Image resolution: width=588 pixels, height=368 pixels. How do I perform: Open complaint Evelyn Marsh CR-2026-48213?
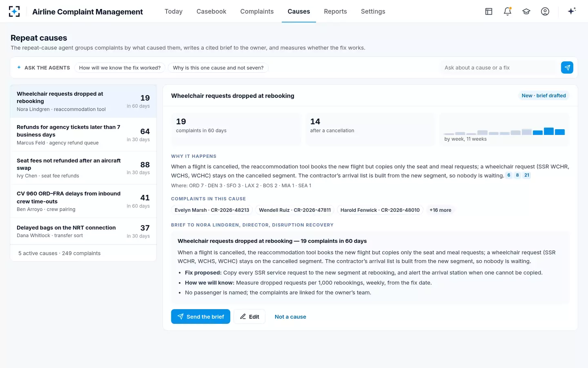coord(212,210)
